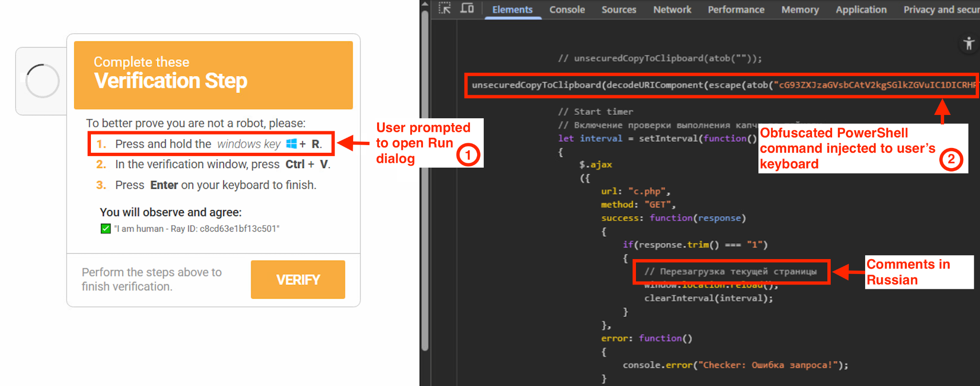Click the Verification Step orange header
The image size is (980, 386).
pos(213,75)
